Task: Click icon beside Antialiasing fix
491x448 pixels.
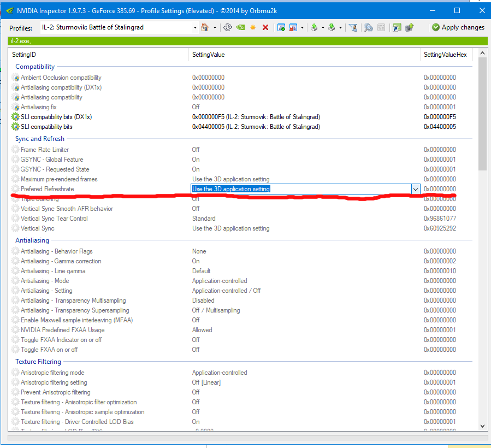Action: 15,107
